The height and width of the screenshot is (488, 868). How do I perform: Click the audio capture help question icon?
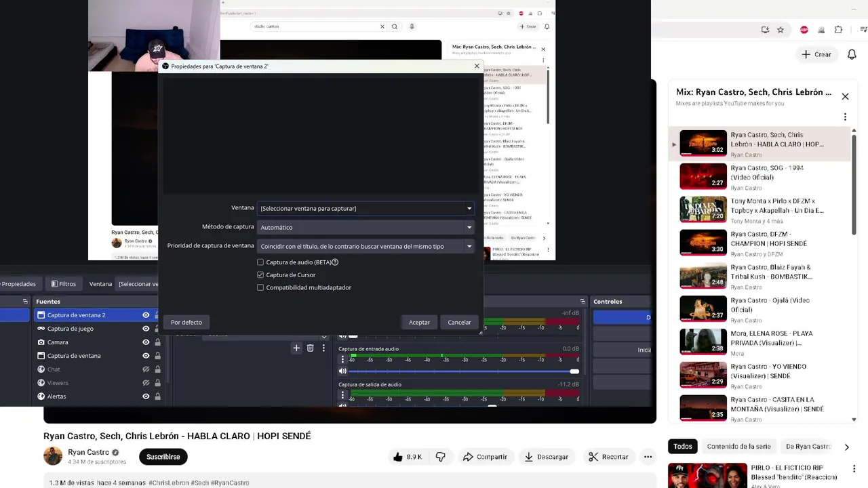[x=335, y=262]
